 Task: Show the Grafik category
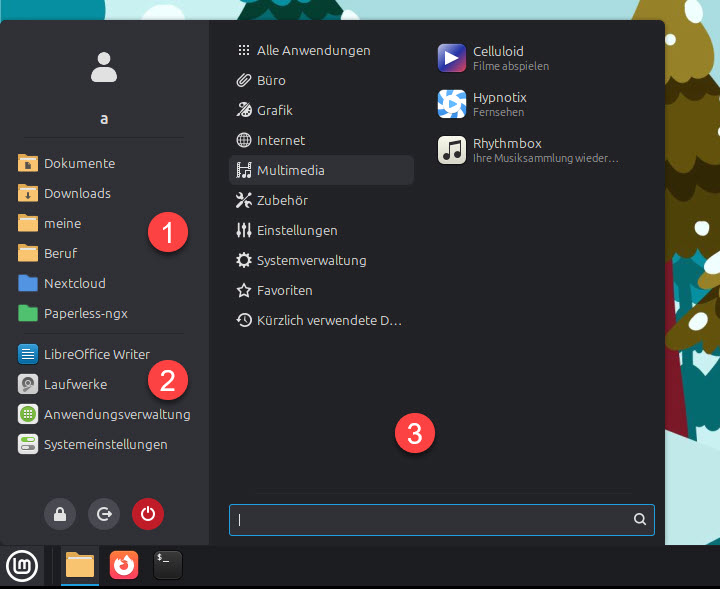[x=274, y=110]
